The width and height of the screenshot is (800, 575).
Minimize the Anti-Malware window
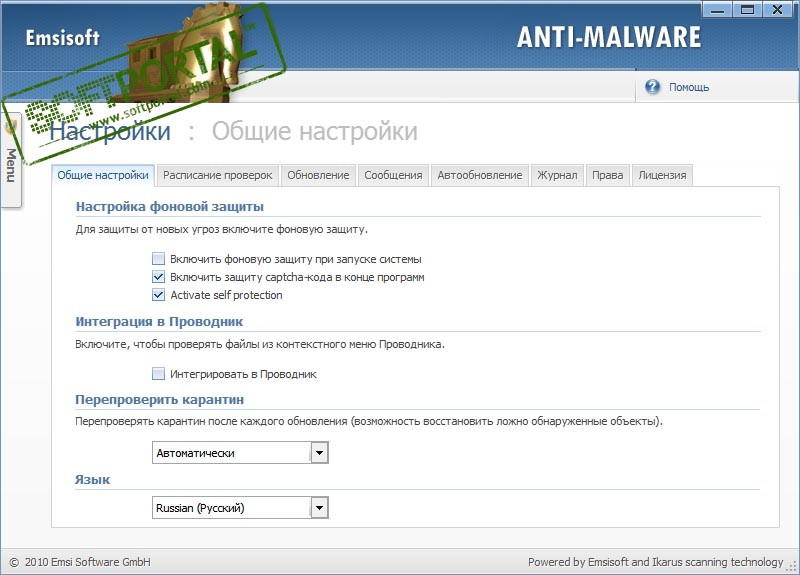717,9
